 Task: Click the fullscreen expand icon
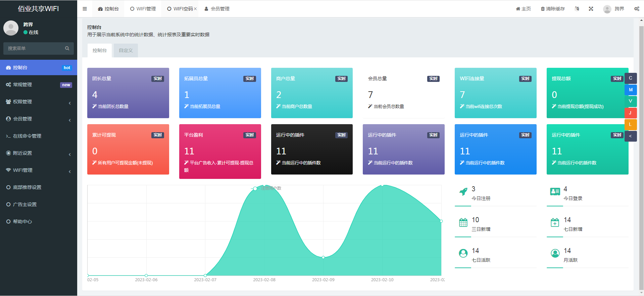[x=591, y=9]
